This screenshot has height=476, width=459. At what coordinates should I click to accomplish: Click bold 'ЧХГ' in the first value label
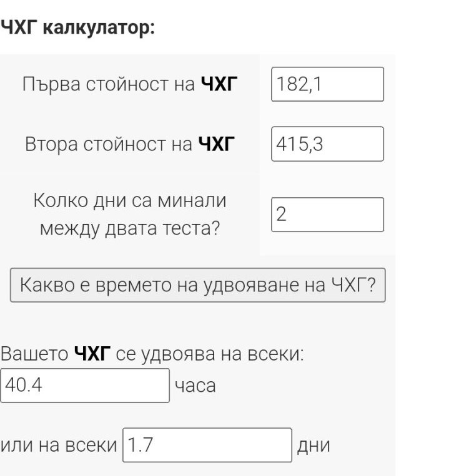219,84
